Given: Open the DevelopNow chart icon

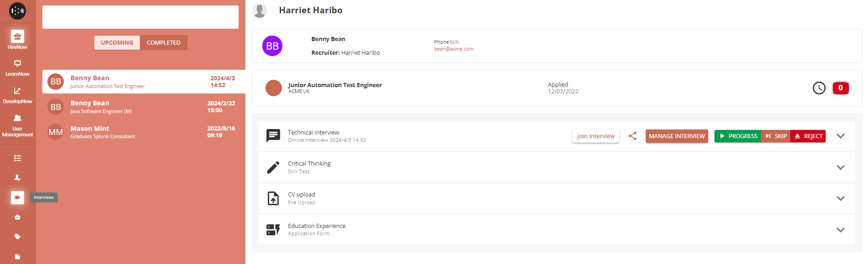Looking at the screenshot, I should tap(17, 91).
